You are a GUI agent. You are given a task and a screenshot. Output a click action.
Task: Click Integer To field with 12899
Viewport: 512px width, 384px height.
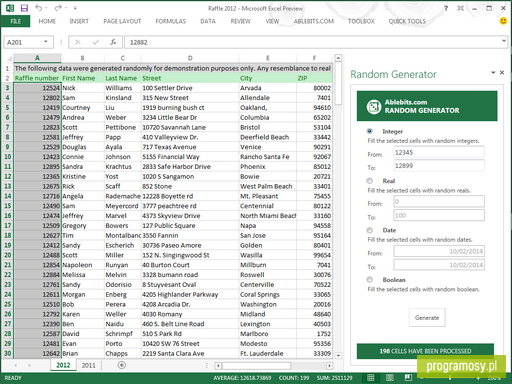(439, 166)
